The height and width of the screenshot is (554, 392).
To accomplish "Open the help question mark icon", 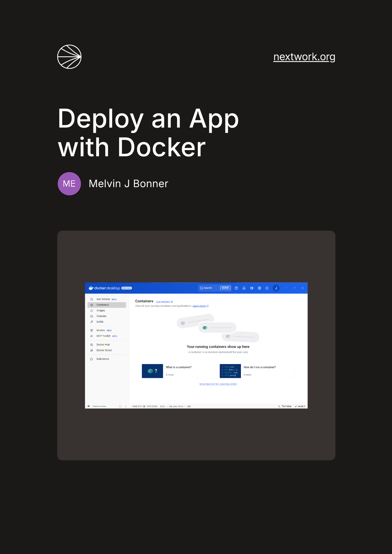I will click(x=236, y=288).
